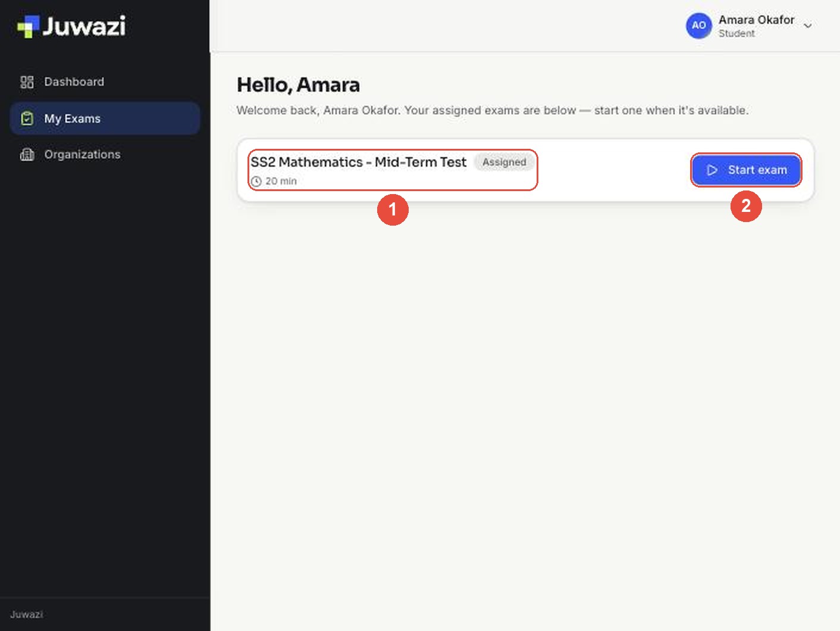The height and width of the screenshot is (631, 840).
Task: Click the Student role label
Action: 736,33
